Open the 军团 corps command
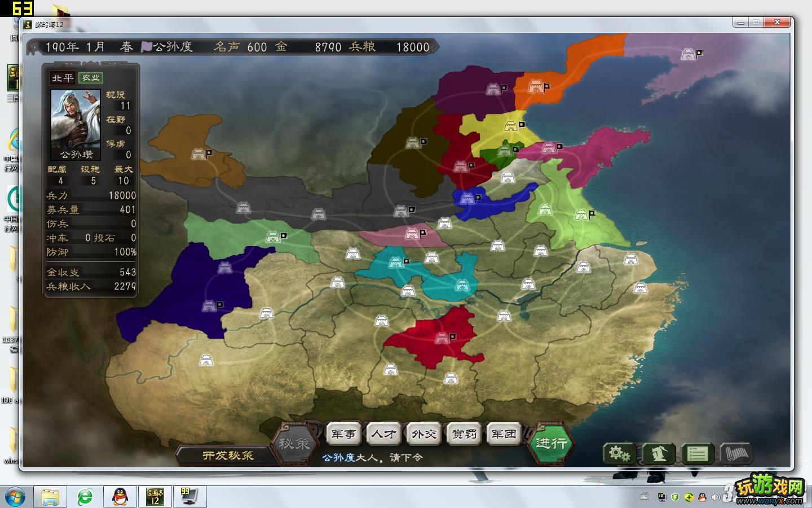This screenshot has height=508, width=812. point(504,433)
